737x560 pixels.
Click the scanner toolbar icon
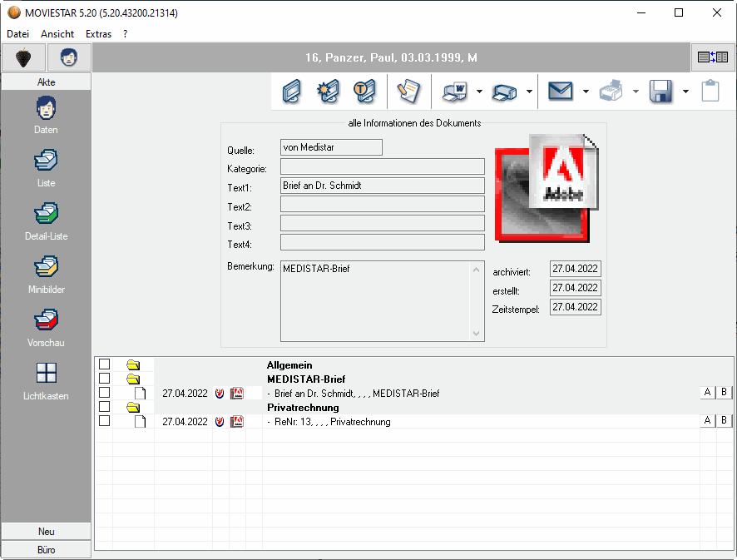pyautogui.click(x=504, y=92)
